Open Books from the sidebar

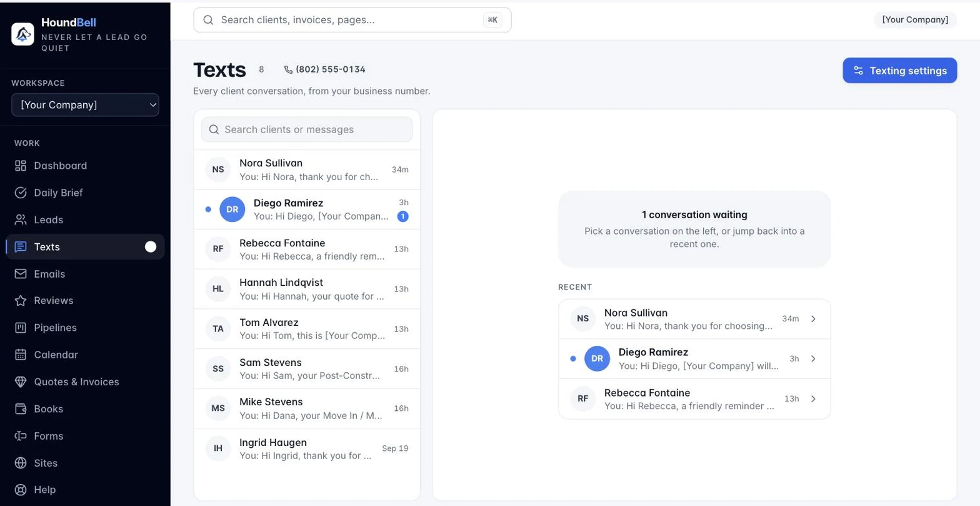[x=85, y=409]
